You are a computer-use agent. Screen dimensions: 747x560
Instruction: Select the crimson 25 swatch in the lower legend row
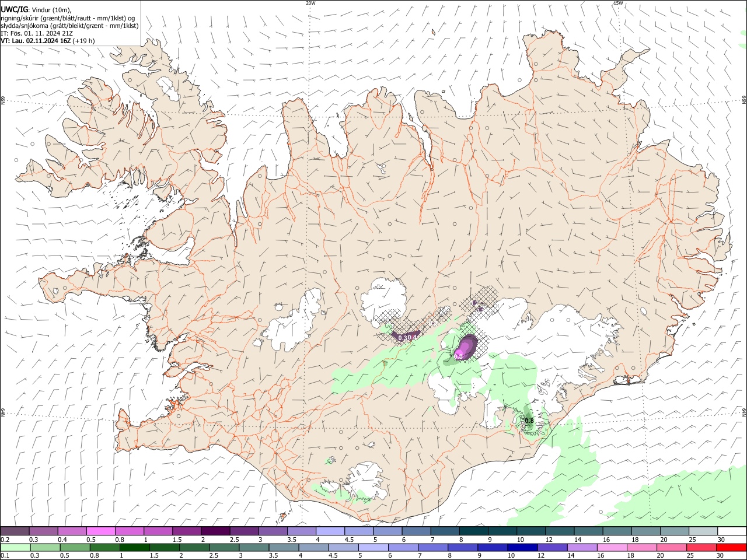(x=701, y=547)
